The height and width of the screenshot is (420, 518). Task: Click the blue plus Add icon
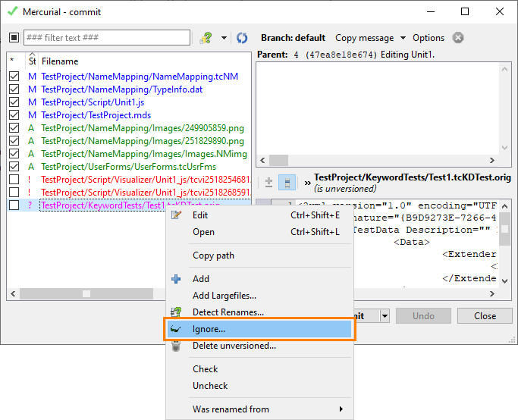point(177,279)
